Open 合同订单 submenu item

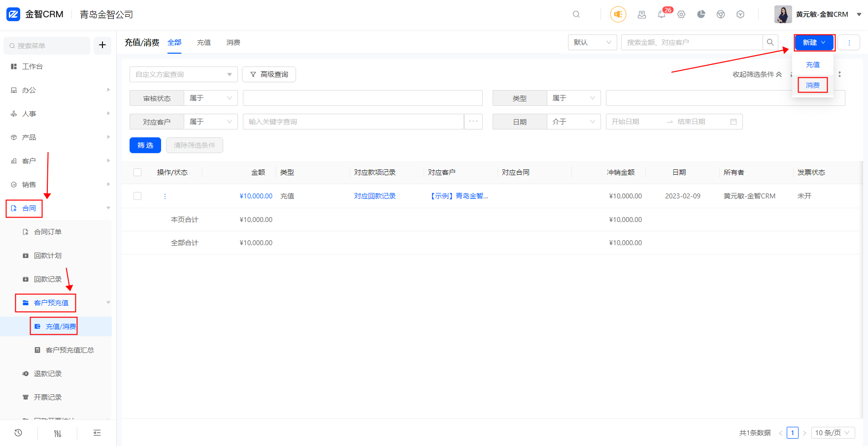point(48,232)
